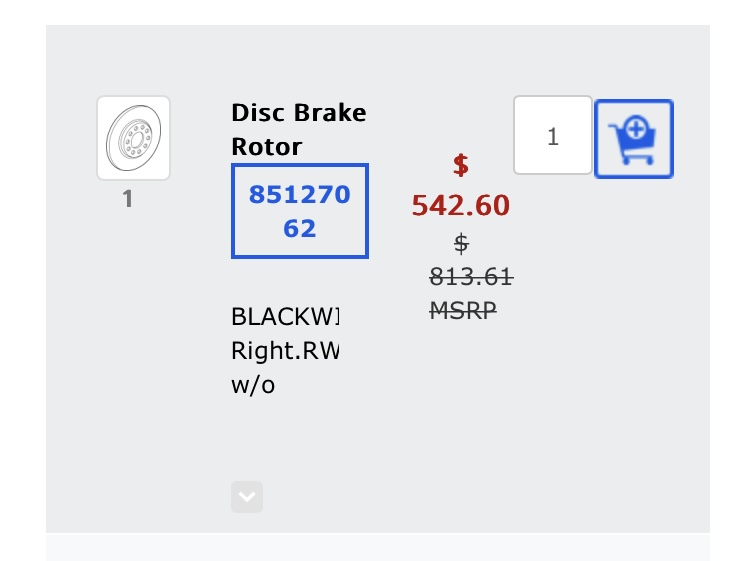The height and width of the screenshot is (561, 750).
Task: Click the gray dollar sign above MSRP
Action: (462, 243)
